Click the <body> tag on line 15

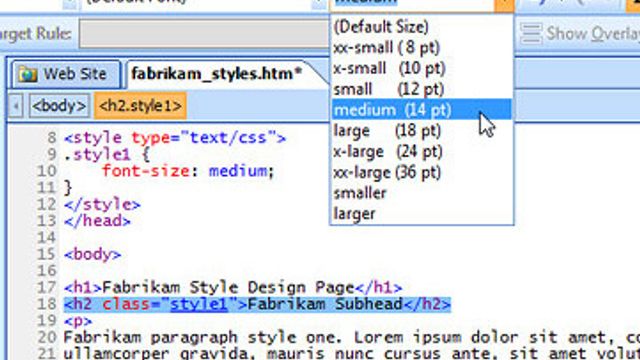[x=93, y=254]
